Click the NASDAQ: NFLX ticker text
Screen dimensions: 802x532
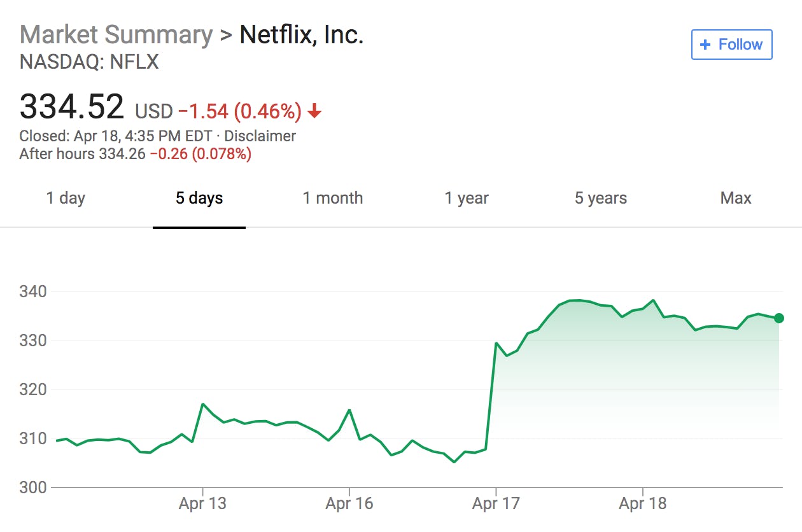click(89, 62)
